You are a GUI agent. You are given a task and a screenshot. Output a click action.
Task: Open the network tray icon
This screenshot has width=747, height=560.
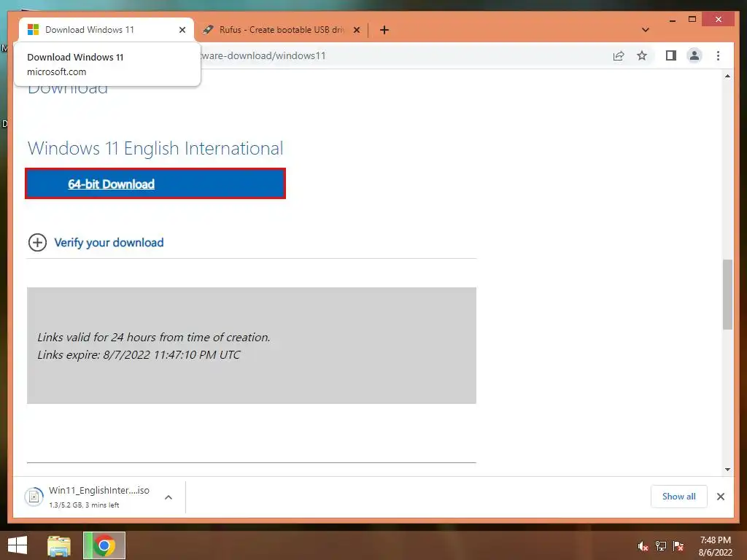(660, 546)
